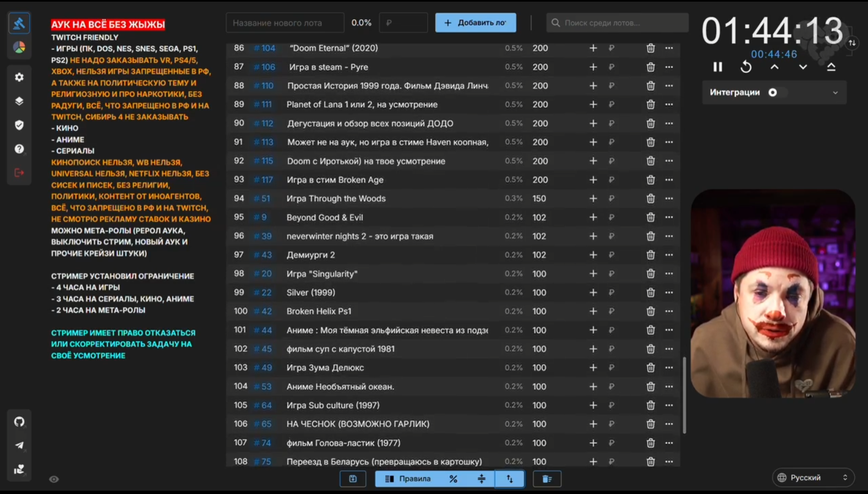868x494 pixels.
Task: Open more options for Переезд в Беларусь lot
Action: tap(669, 462)
